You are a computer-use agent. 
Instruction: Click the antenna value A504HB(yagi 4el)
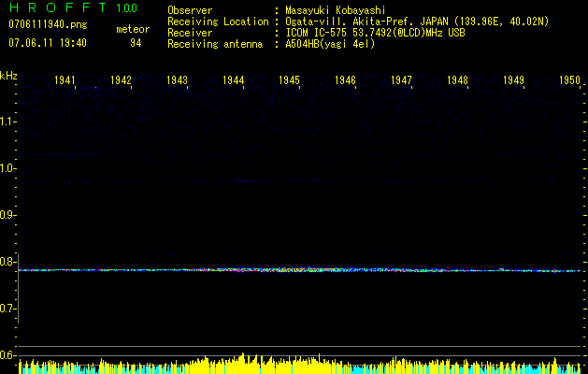[330, 44]
